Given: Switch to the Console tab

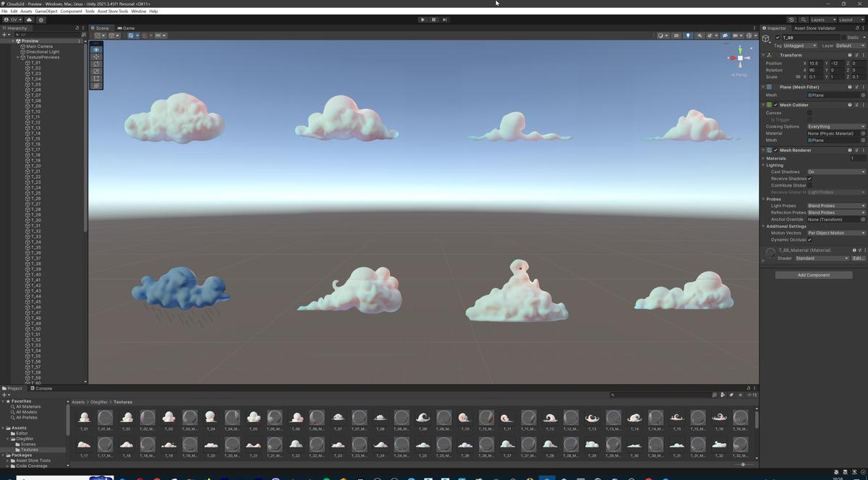Looking at the screenshot, I should tap(43, 388).
